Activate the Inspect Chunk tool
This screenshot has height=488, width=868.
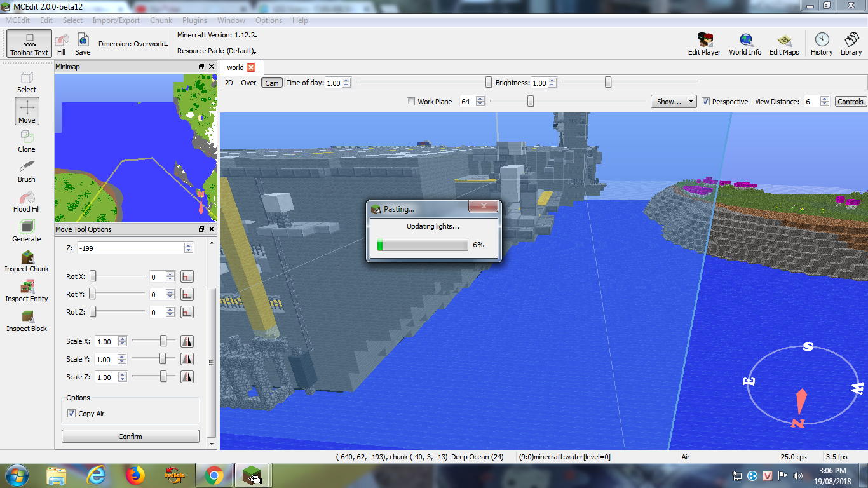(27, 260)
